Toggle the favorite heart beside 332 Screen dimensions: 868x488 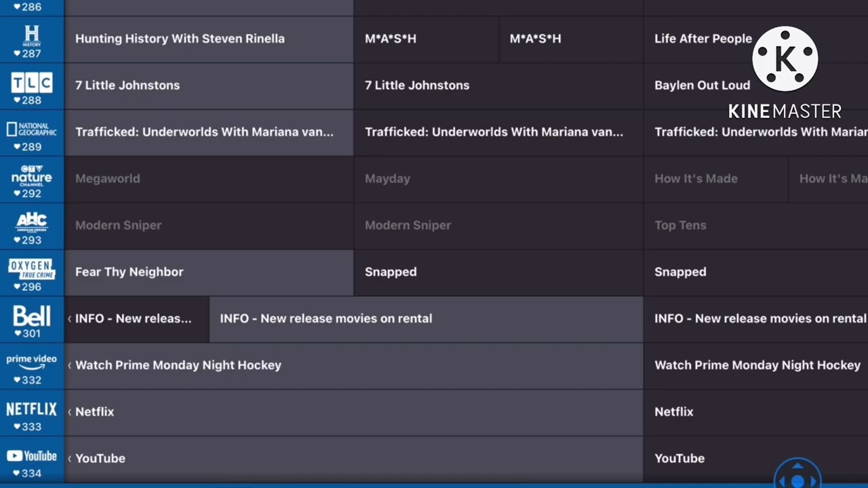18,380
